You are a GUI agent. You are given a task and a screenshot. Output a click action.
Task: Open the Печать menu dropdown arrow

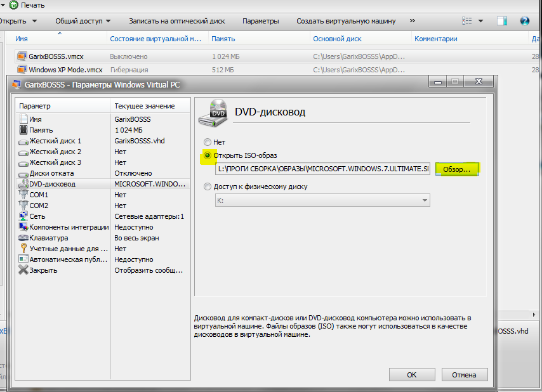(3, 5)
